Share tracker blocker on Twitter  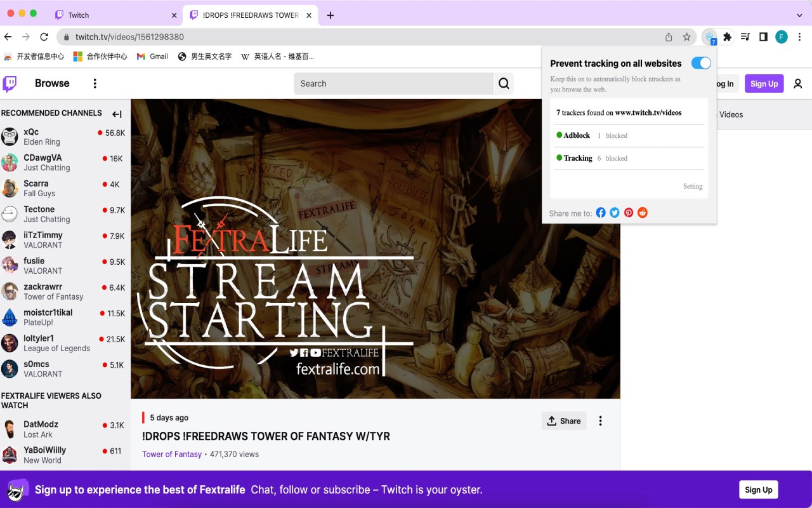pos(615,213)
